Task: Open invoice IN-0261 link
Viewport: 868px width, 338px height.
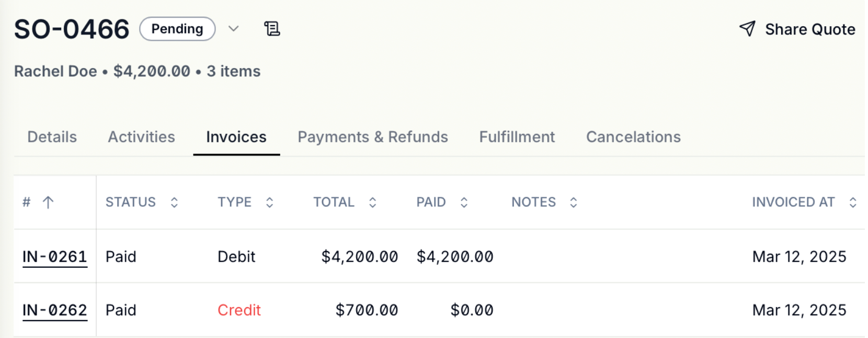Action: tap(55, 257)
